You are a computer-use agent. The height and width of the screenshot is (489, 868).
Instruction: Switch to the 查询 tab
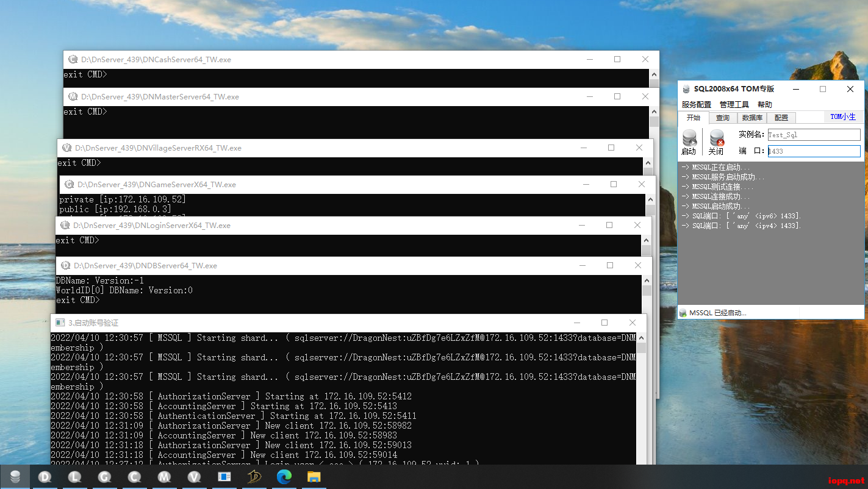tap(723, 118)
